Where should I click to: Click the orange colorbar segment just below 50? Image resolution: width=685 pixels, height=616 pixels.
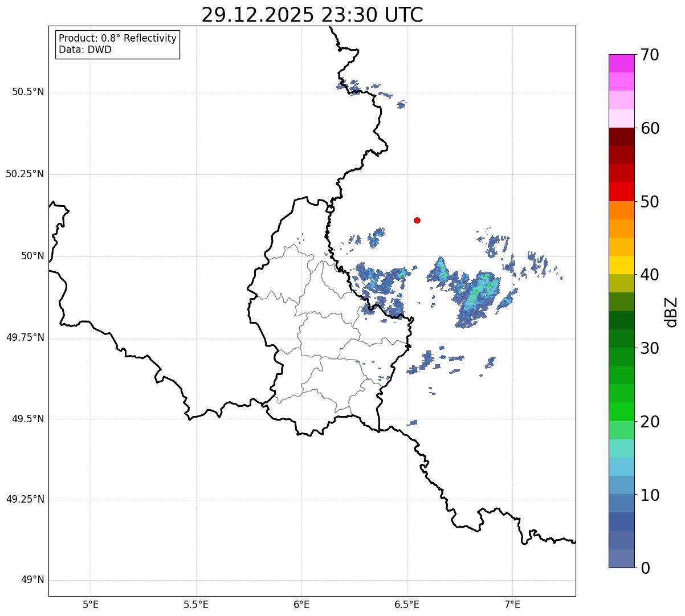pyautogui.click(x=621, y=210)
